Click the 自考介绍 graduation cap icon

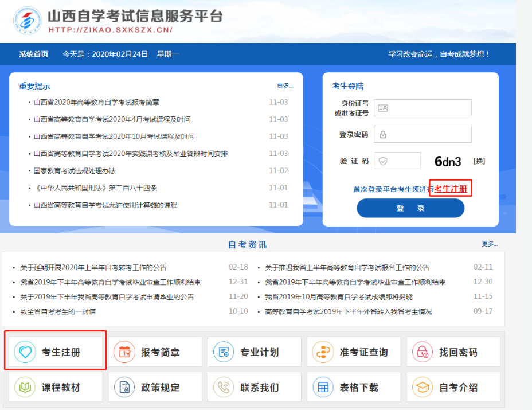coord(423,387)
